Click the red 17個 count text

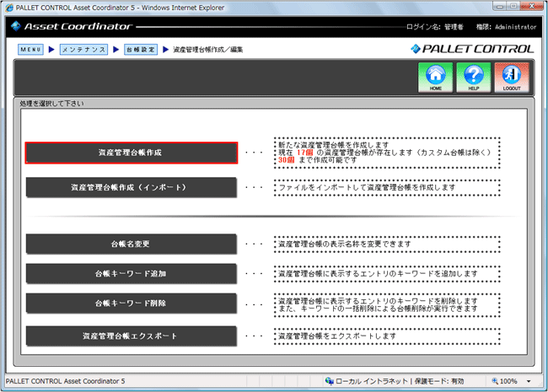click(x=304, y=153)
